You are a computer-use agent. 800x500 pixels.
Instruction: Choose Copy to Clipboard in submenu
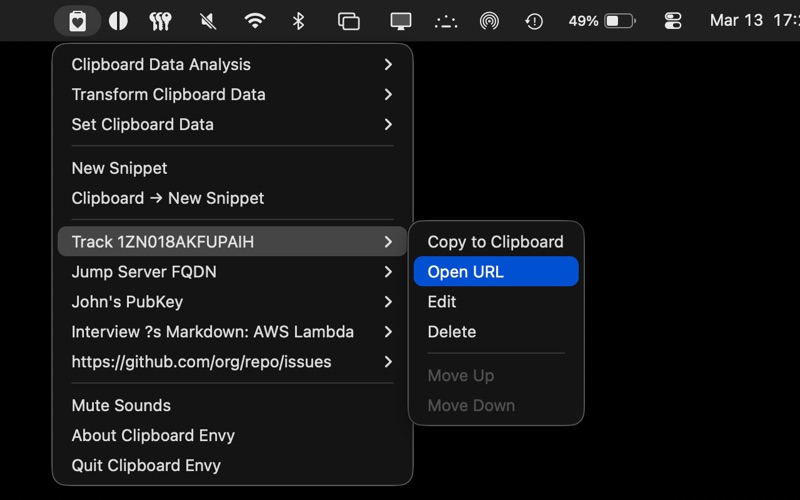(x=496, y=242)
